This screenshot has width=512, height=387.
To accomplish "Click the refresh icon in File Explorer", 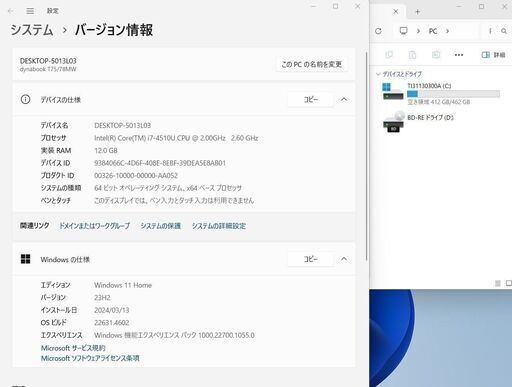I will [x=378, y=31].
